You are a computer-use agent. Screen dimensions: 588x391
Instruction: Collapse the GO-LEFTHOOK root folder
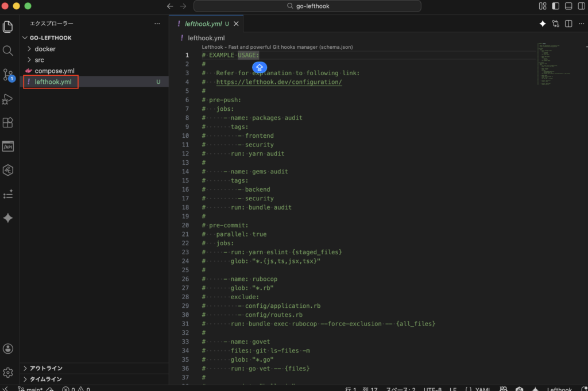(51, 38)
